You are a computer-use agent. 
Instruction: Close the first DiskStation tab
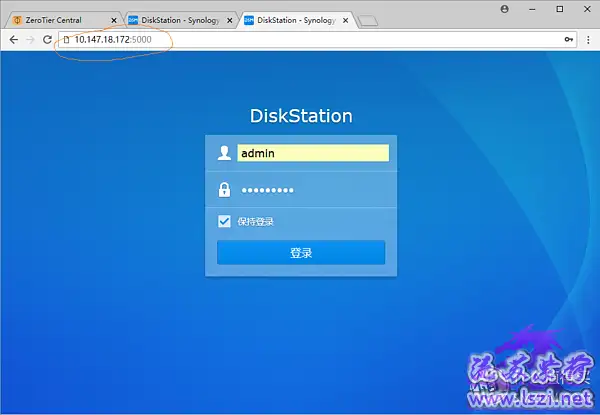230,21
